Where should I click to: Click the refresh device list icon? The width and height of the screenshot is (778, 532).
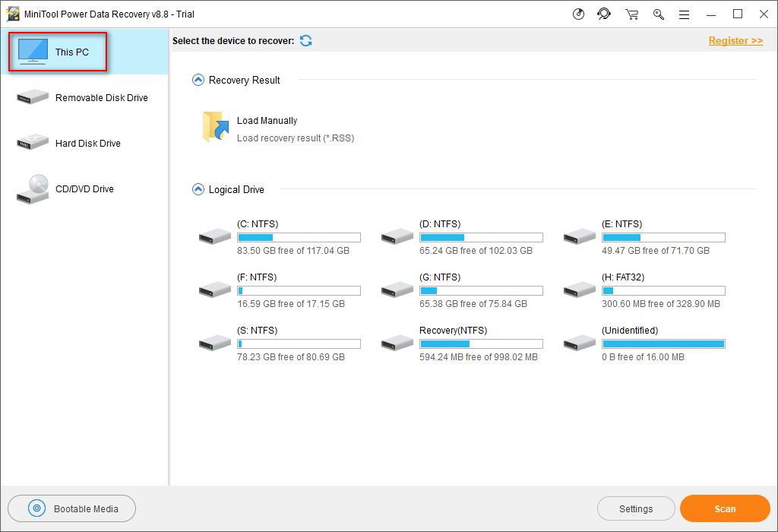306,41
